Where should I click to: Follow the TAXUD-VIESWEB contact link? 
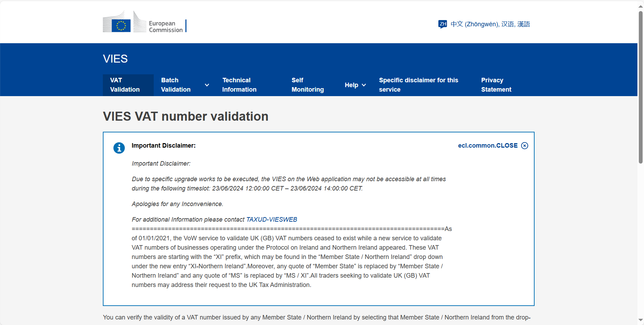tap(272, 220)
